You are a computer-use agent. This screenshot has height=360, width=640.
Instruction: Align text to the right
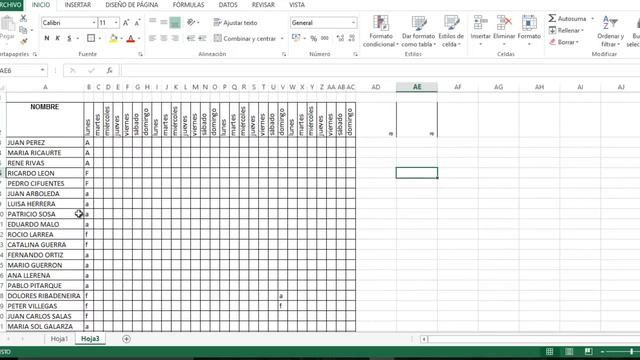pos(175,38)
